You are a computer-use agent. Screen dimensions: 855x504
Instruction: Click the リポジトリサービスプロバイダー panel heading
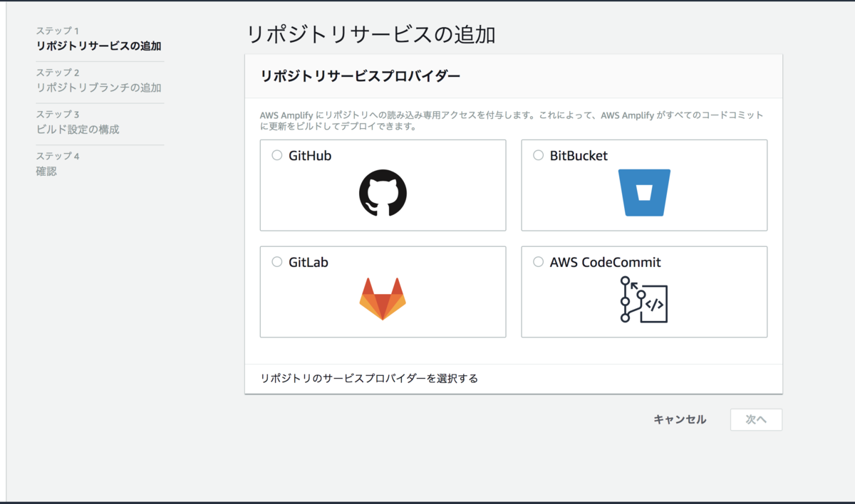[361, 76]
